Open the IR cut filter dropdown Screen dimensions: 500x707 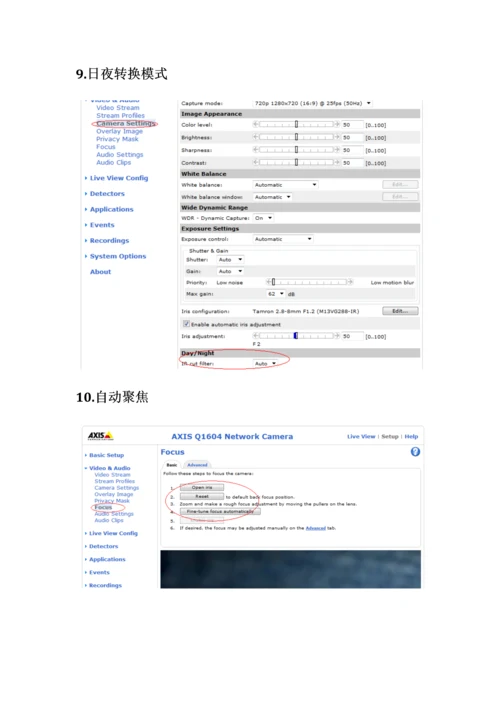click(x=265, y=363)
